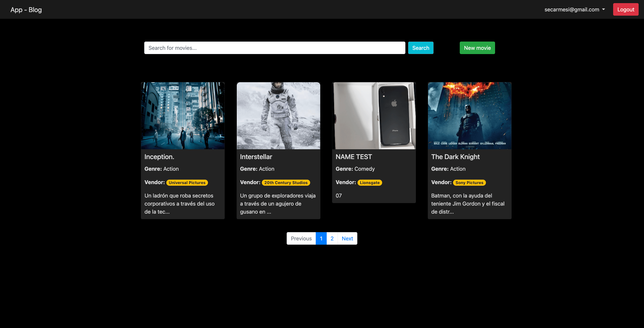Screen dimensions: 644x328
Task: Click The Dark Knight's Genre: Action text
Action: [x=448, y=169]
